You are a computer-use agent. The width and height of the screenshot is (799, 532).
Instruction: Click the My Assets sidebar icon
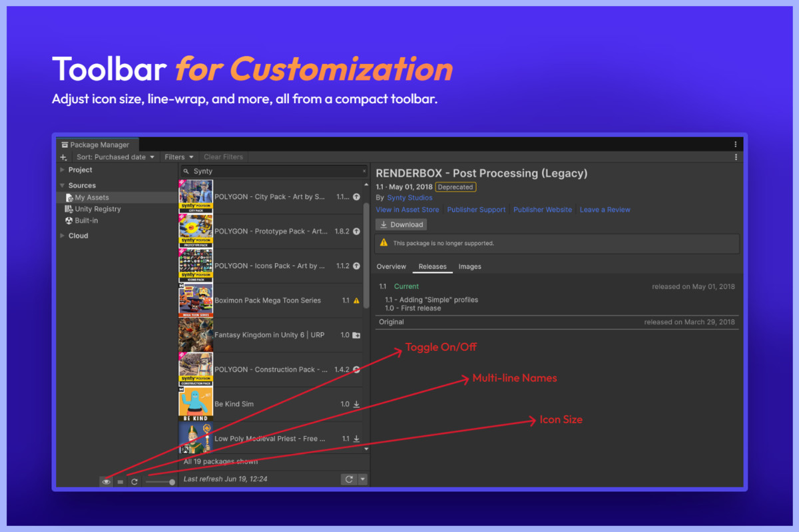click(x=69, y=198)
